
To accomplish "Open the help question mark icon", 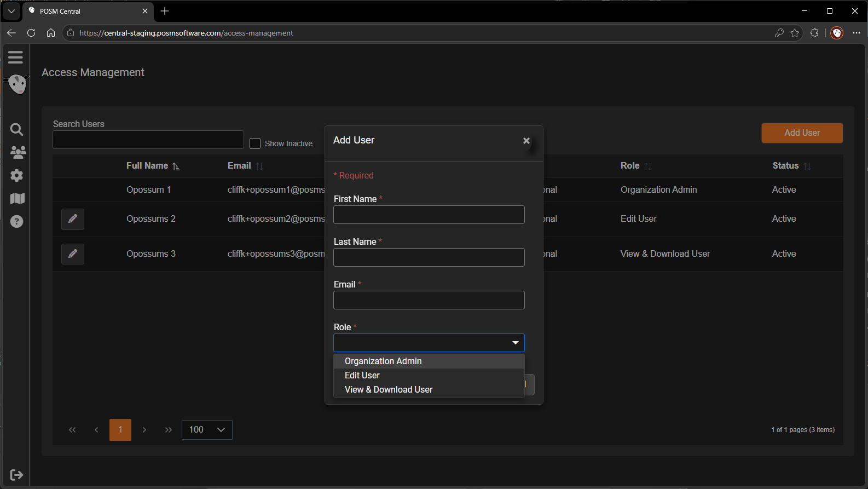I will coord(17,221).
